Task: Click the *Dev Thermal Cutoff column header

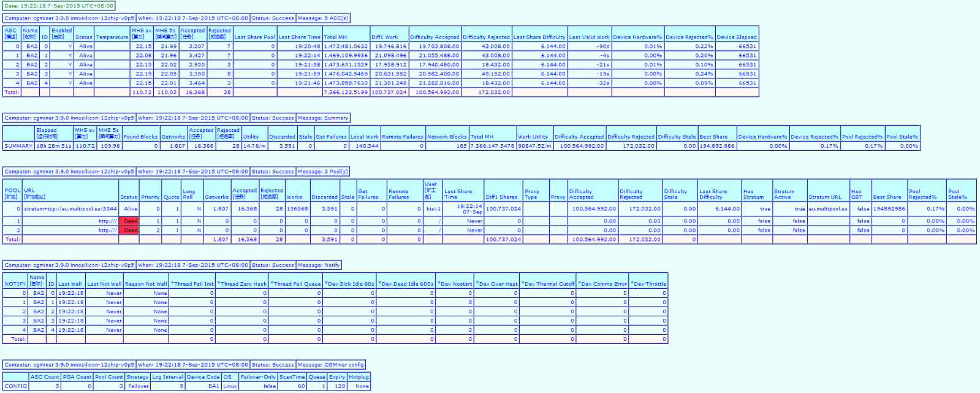Action: [x=548, y=284]
